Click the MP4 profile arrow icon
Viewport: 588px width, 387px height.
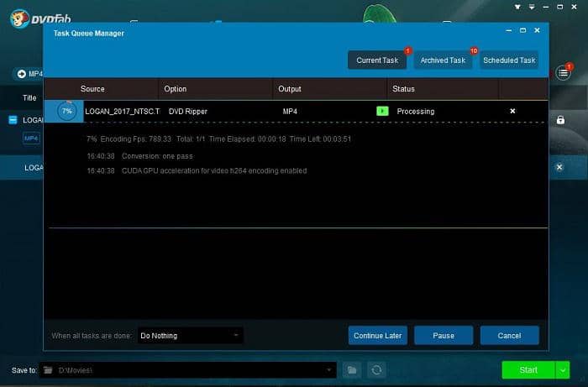click(21, 74)
